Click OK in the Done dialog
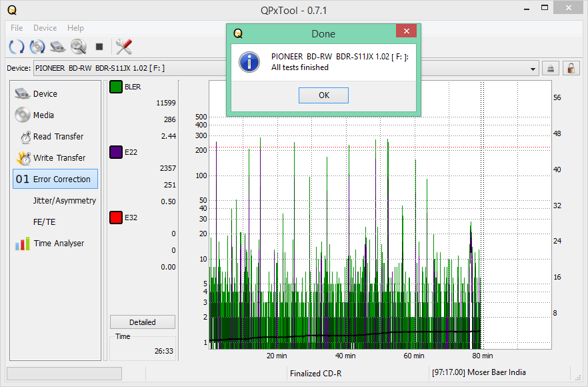The height and width of the screenshot is (387, 588). click(323, 95)
